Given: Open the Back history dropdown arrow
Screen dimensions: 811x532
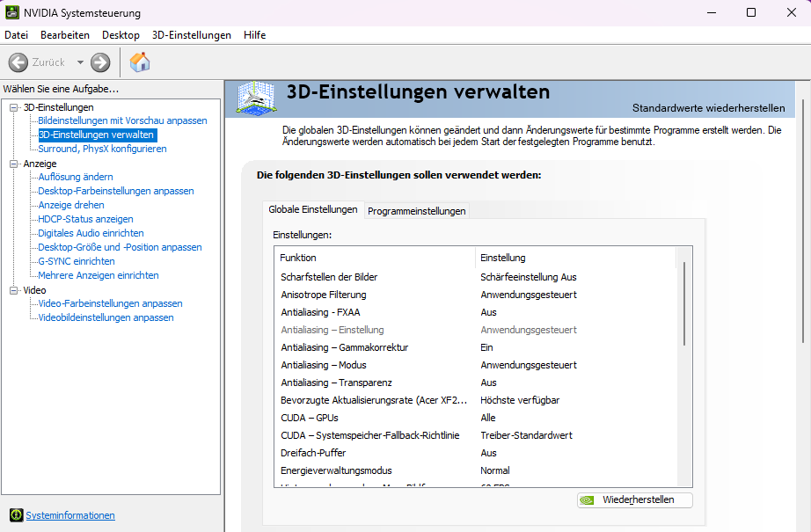Looking at the screenshot, I should 80,62.
